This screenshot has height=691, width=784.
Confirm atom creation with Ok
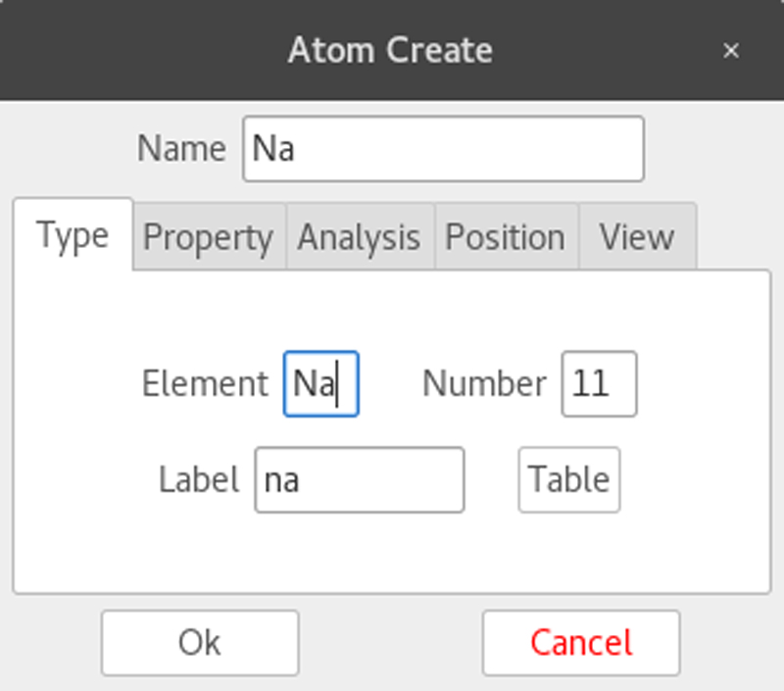coord(200,643)
